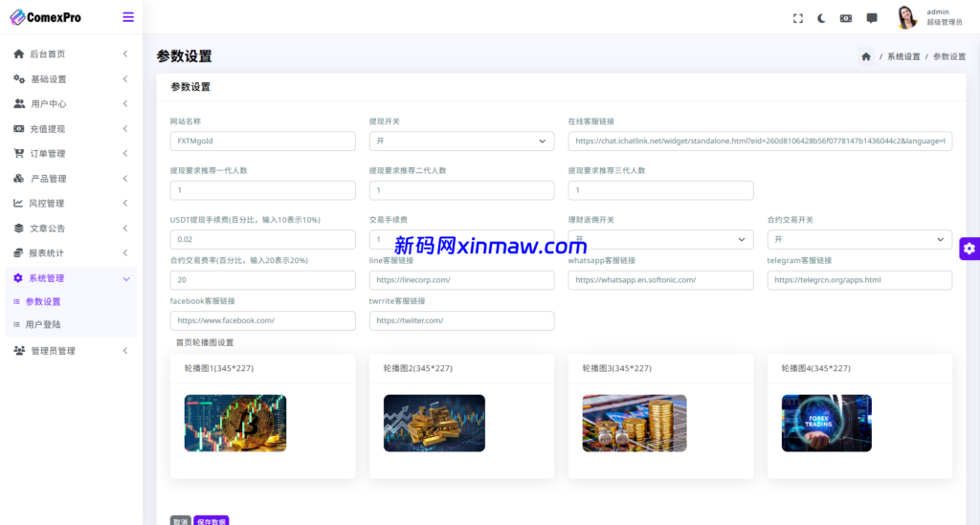The height and width of the screenshot is (525, 980).
Task: Click the admin username text
Action: point(938,11)
